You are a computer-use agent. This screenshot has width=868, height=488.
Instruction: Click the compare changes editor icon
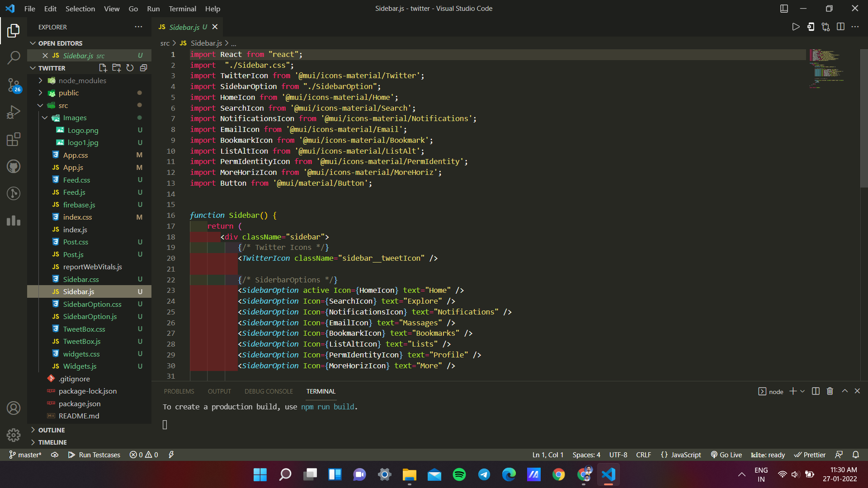click(x=826, y=27)
